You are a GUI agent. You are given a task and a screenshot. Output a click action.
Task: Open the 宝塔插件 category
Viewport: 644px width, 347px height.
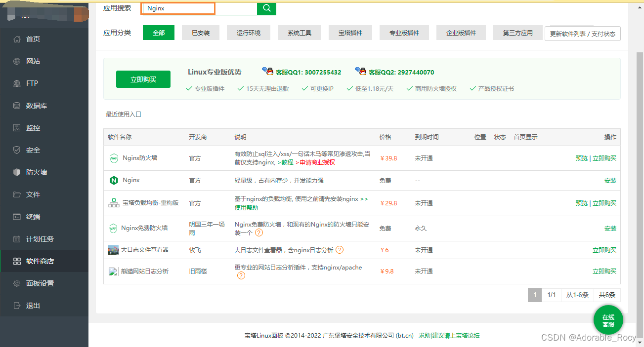click(x=350, y=33)
